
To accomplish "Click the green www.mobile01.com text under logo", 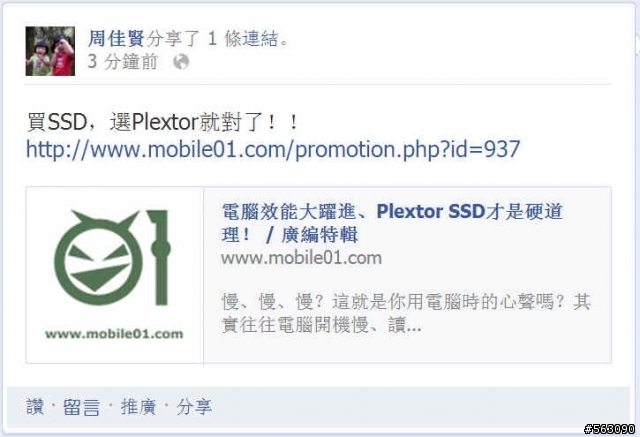I will coord(114,334).
